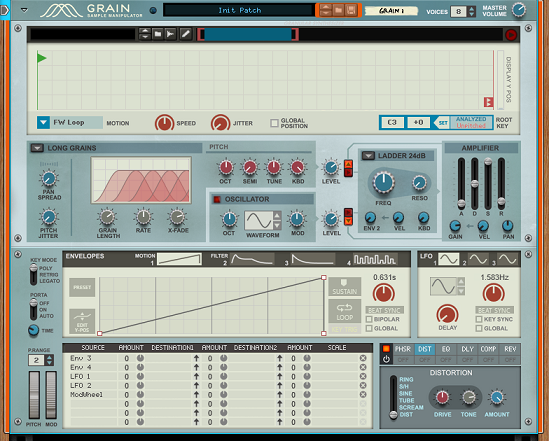
Task: Click the pitch KBD knob
Action: [298, 168]
